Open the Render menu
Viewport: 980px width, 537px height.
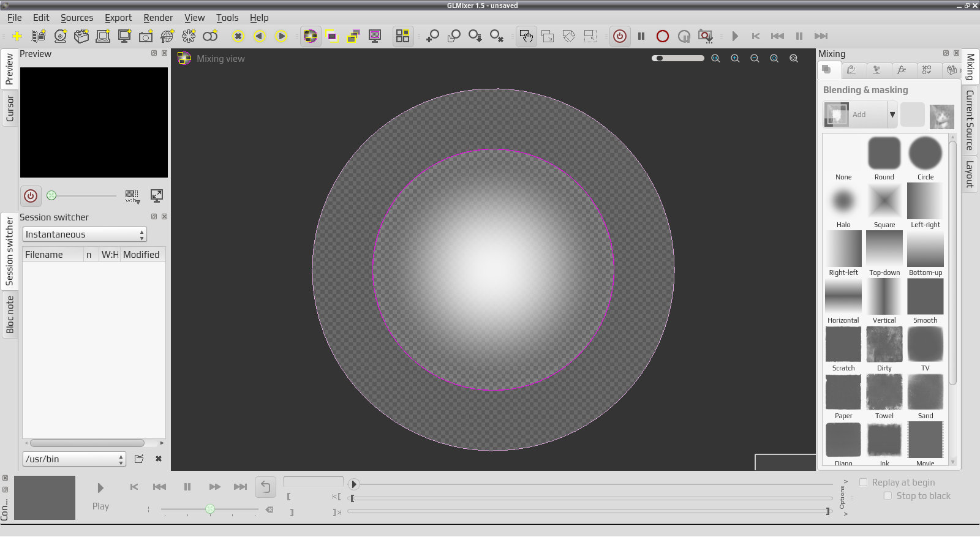pyautogui.click(x=158, y=18)
